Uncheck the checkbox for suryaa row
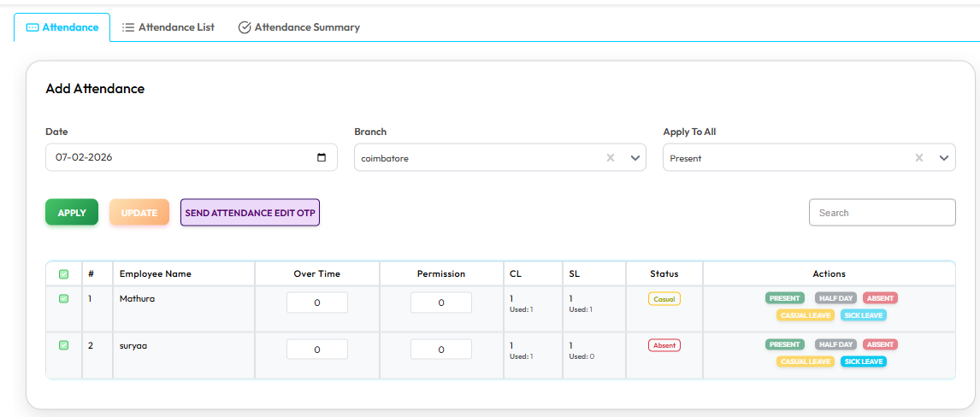Image resolution: width=980 pixels, height=417 pixels. 64,344
